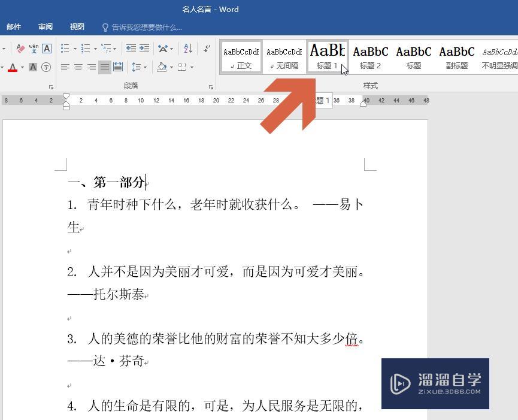
Task: Expand the Line Spacing dropdown arrow
Action: [x=145, y=68]
